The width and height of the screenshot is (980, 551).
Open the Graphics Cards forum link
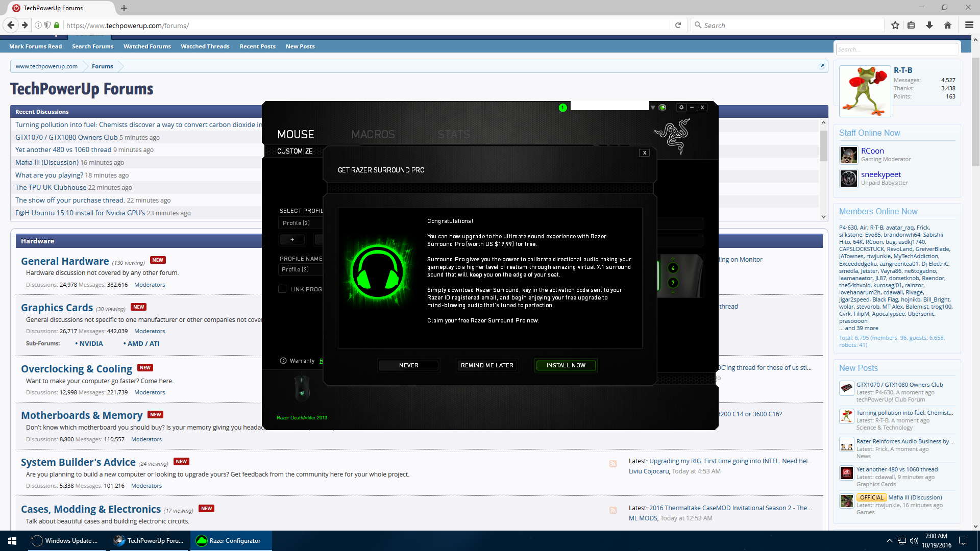coord(57,308)
